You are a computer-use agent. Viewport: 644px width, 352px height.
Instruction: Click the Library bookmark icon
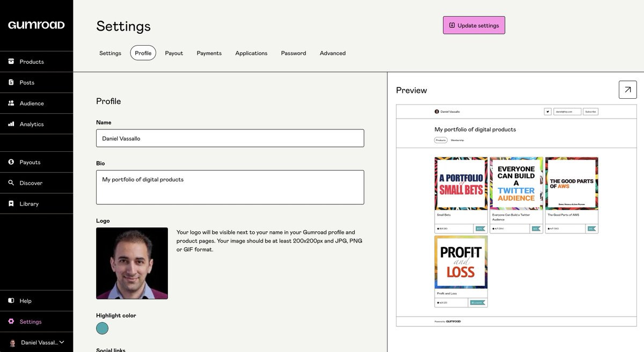pos(11,204)
